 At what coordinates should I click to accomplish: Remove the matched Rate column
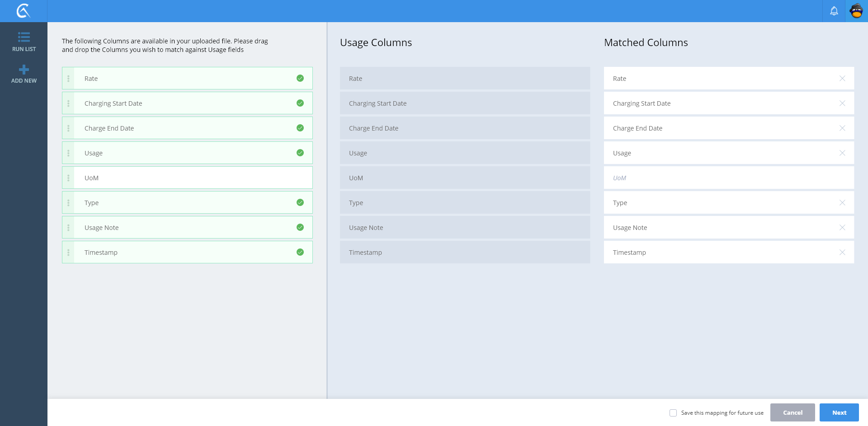click(842, 79)
